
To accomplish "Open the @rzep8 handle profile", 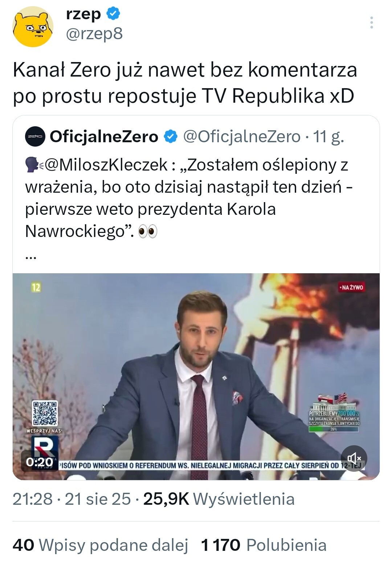I will [x=94, y=34].
